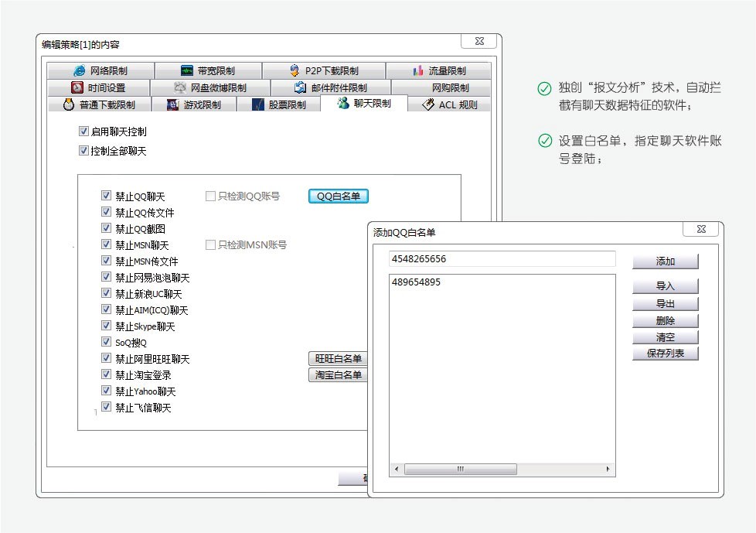Screen dimensions: 756x533
Task: Click the Internet Explorer icon on 网络限制 tab
Action: pos(79,70)
